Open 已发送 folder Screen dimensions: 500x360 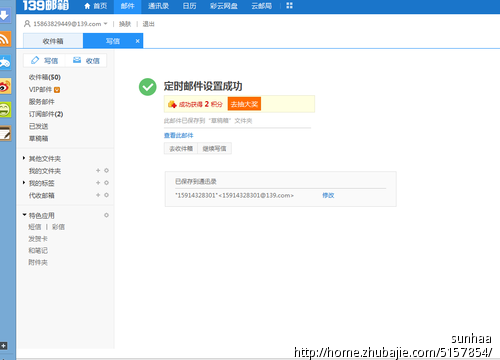point(38,126)
